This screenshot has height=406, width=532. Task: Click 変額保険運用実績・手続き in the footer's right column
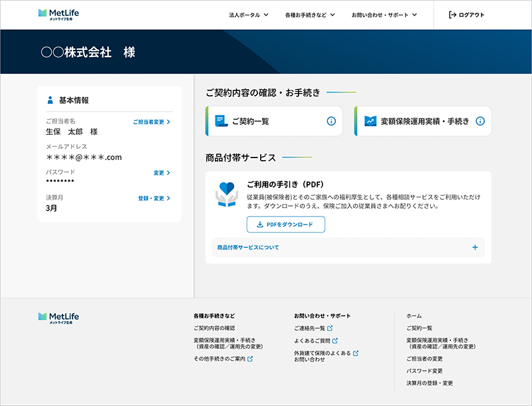[x=441, y=344]
